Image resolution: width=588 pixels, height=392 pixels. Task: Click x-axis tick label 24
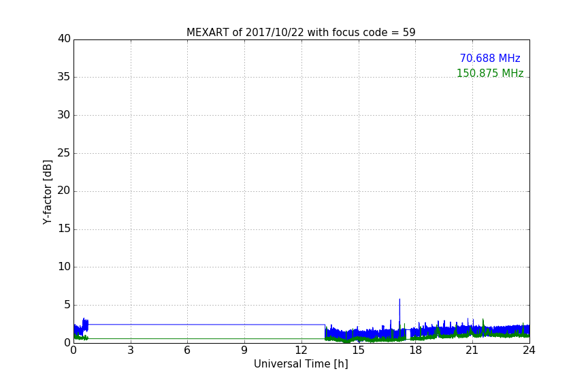[x=529, y=350]
